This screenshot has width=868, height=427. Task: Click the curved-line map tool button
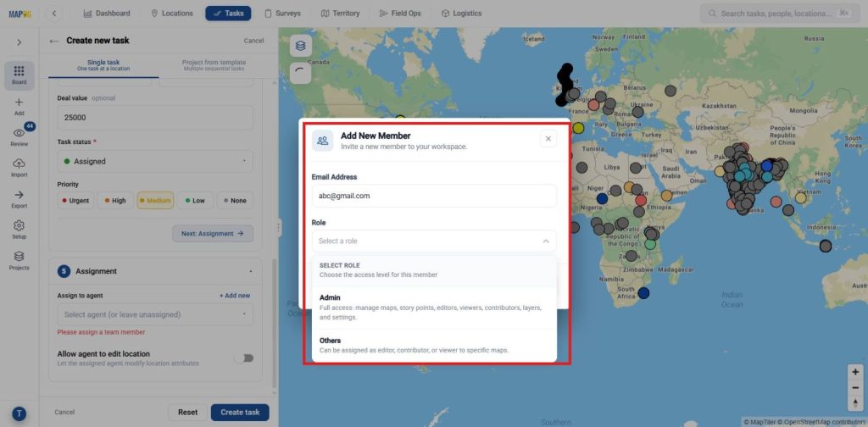[301, 73]
